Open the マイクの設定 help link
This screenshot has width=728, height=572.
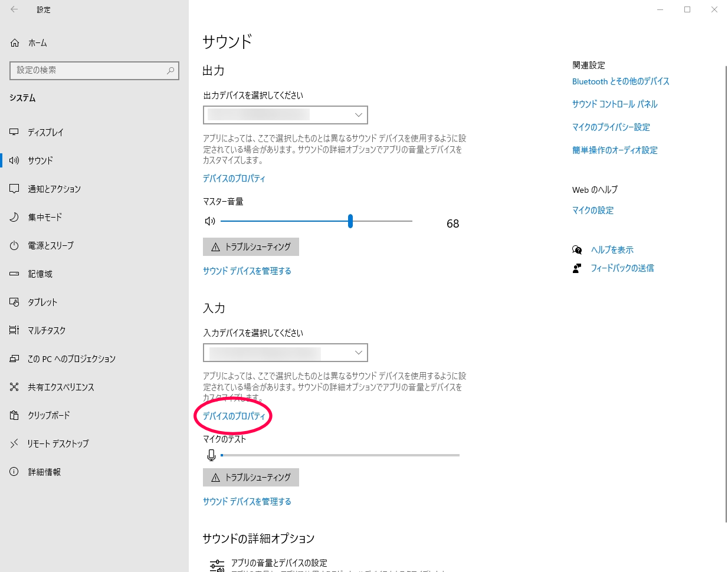593,211
